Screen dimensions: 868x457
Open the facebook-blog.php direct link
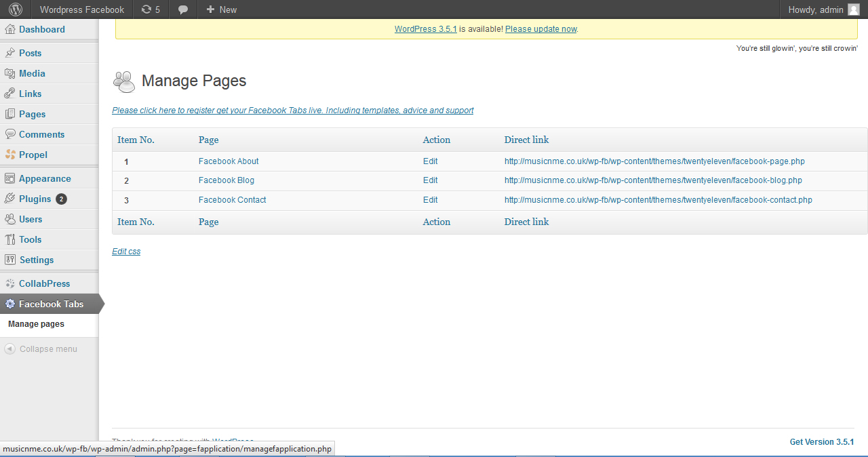pyautogui.click(x=653, y=180)
